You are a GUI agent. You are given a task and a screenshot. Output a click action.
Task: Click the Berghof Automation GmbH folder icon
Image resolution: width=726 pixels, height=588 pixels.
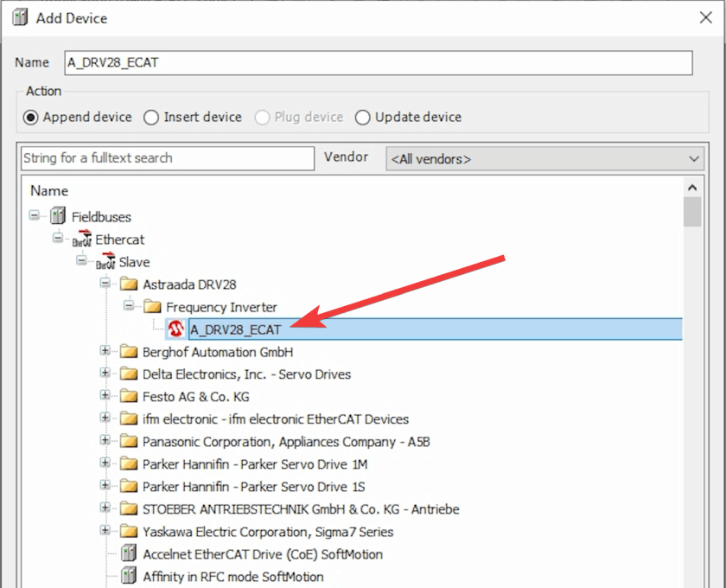(129, 352)
